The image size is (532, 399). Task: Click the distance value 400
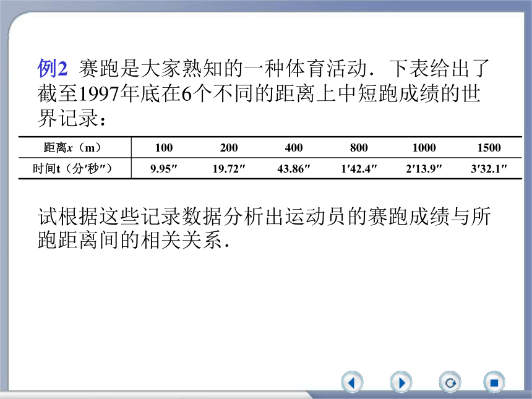(x=294, y=148)
